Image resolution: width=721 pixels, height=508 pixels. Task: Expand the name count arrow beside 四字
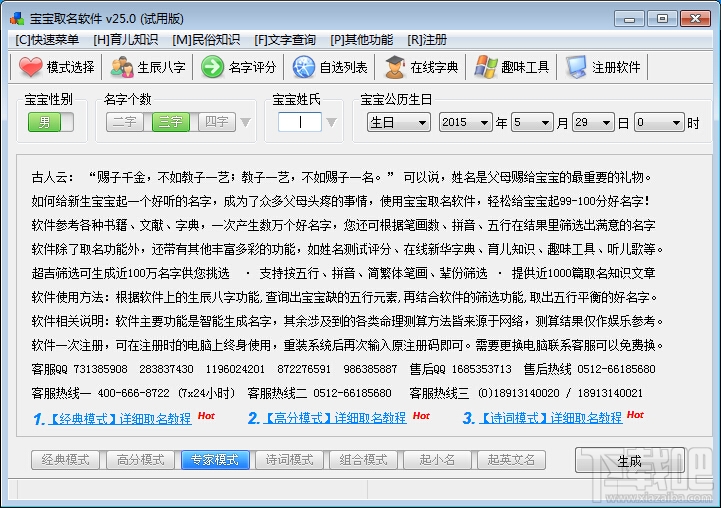click(246, 122)
